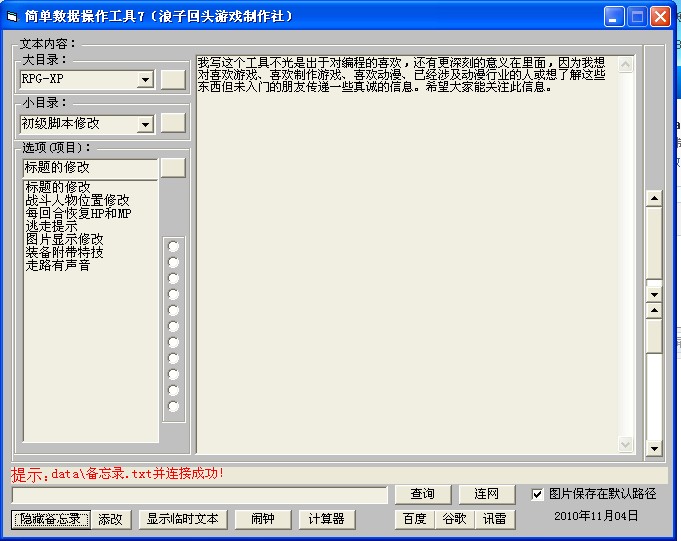Select the third radio button in column
This screenshot has width=681, height=541.
173,278
